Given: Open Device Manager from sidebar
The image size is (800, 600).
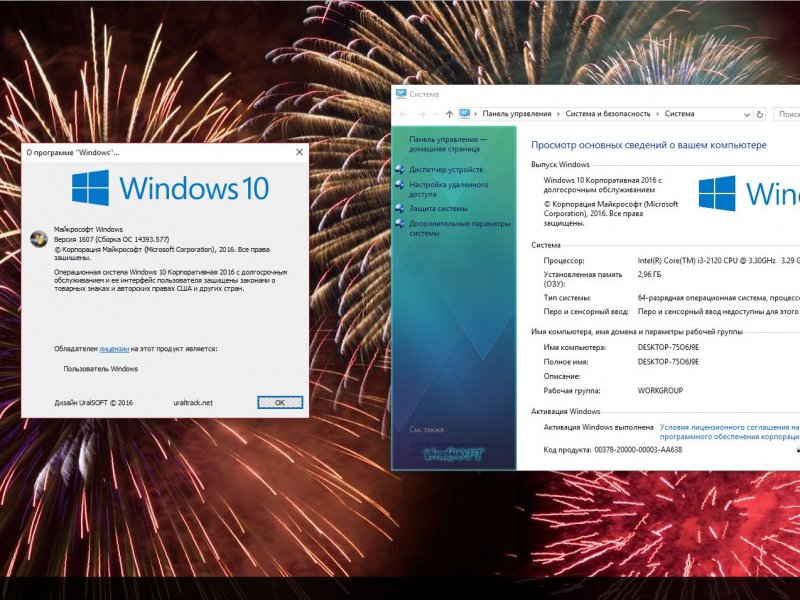Looking at the screenshot, I should pos(445,169).
